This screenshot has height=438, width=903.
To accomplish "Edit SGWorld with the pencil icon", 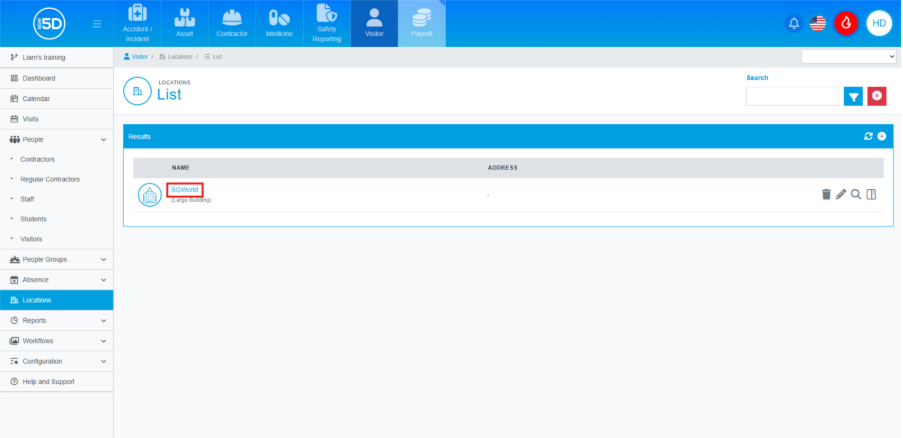I will 841,194.
